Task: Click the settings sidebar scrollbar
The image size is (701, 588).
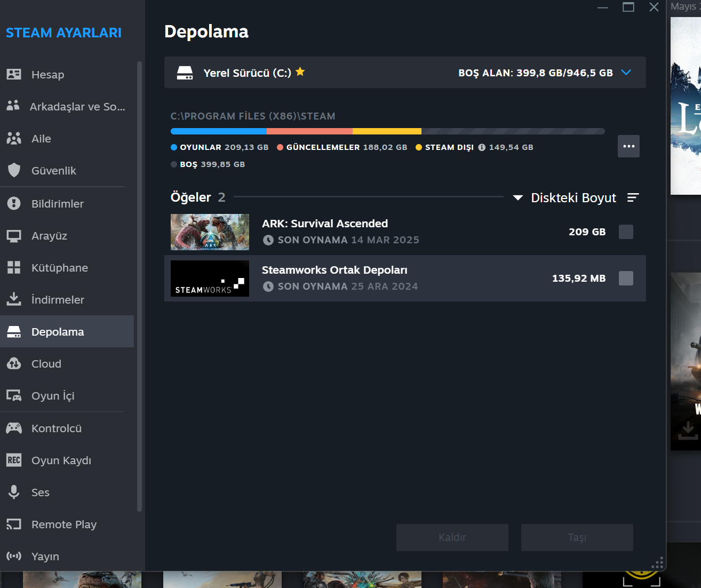Action: point(139,287)
